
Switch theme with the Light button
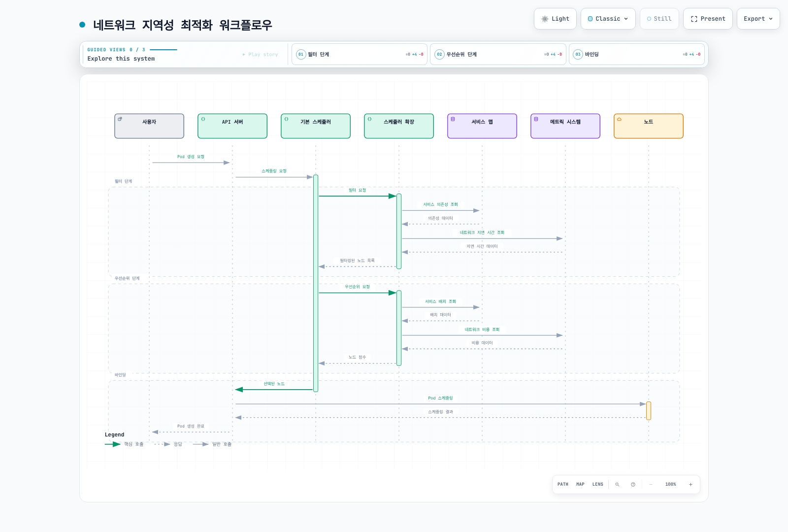[555, 19]
